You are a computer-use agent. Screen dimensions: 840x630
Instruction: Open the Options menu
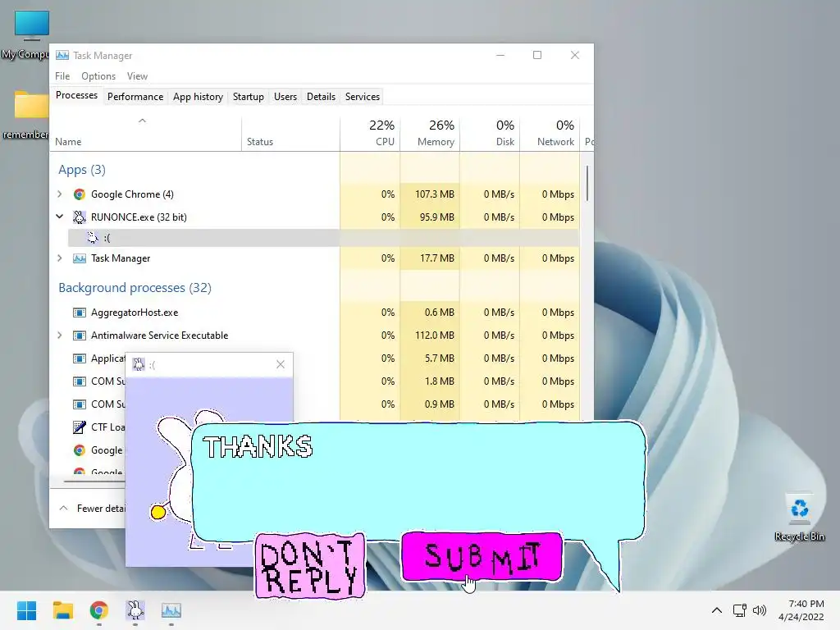(98, 76)
